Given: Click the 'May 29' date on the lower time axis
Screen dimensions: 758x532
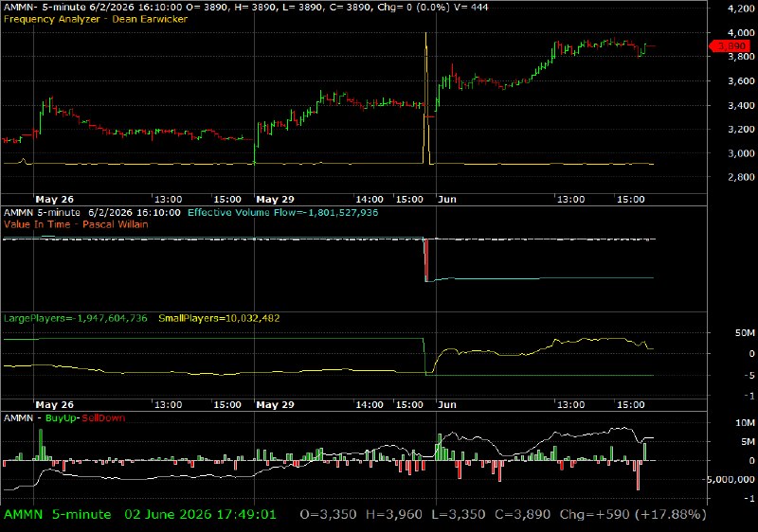Looking at the screenshot, I should [x=275, y=404].
